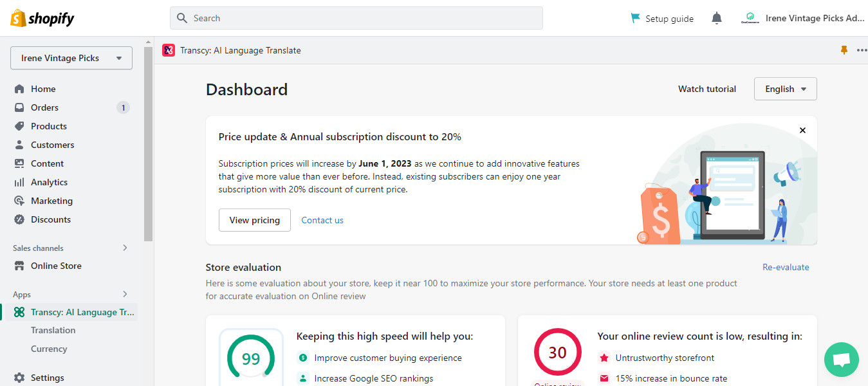Open Currency under Transcy
Screen dimensions: 868x386
point(49,349)
